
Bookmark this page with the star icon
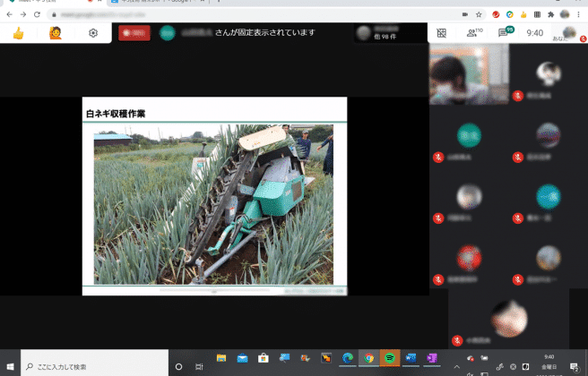(480, 15)
